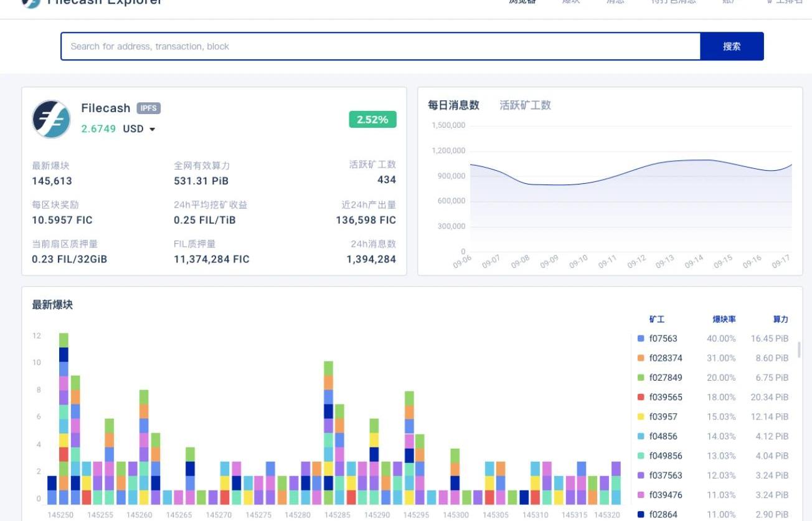Click the 145320 block axis label

[x=607, y=515]
